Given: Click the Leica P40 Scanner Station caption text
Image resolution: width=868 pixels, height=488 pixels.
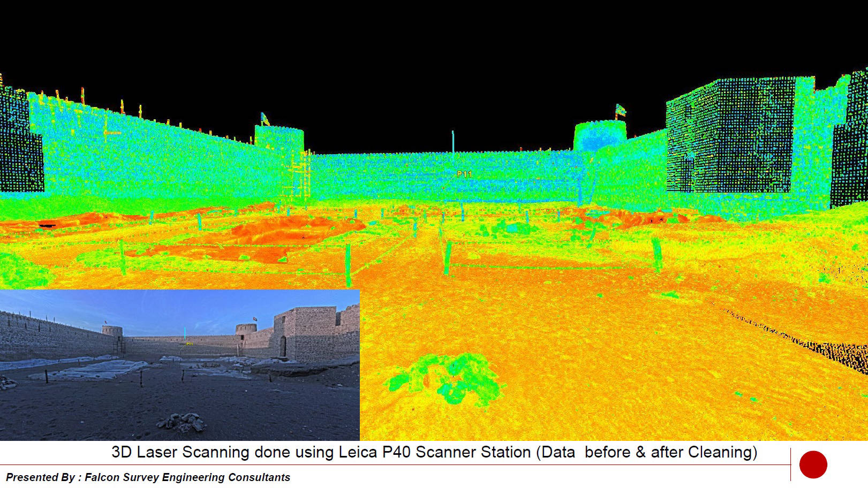Looking at the screenshot, I should coord(434,452).
